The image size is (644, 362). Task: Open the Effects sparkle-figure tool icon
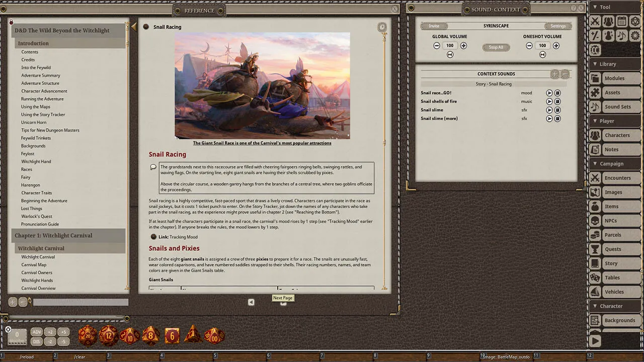tap(608, 36)
